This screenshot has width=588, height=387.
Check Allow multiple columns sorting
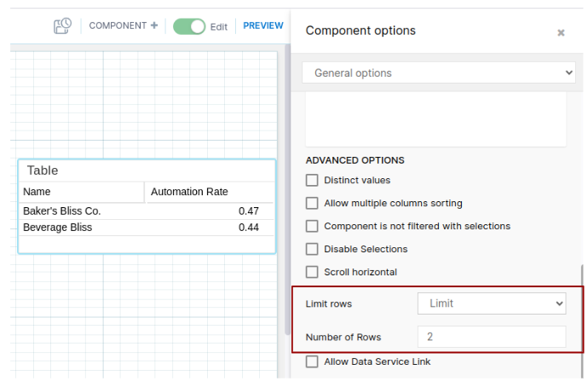312,203
